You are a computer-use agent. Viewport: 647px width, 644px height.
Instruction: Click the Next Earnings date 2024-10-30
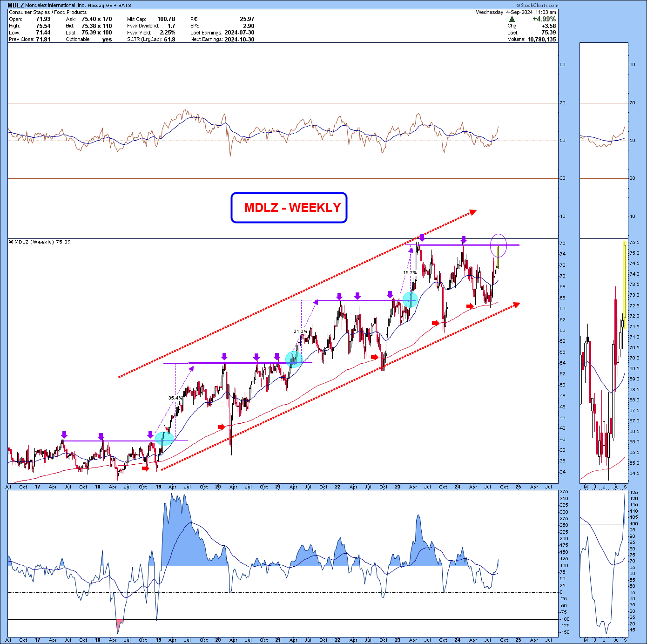[239, 39]
